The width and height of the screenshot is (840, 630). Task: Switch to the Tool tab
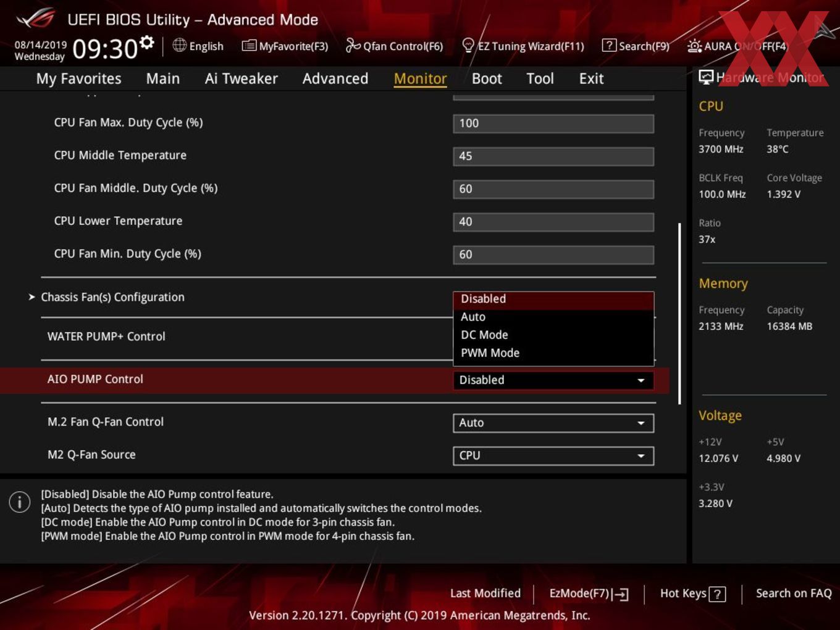pyautogui.click(x=540, y=78)
